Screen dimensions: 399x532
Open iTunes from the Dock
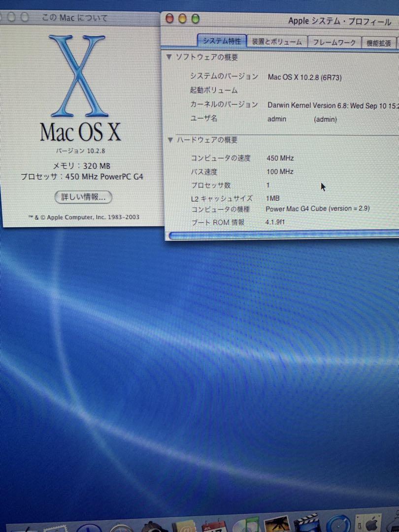(246, 525)
